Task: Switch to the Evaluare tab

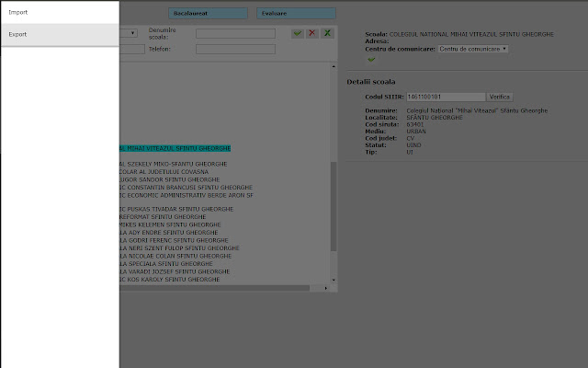Action: click(296, 13)
